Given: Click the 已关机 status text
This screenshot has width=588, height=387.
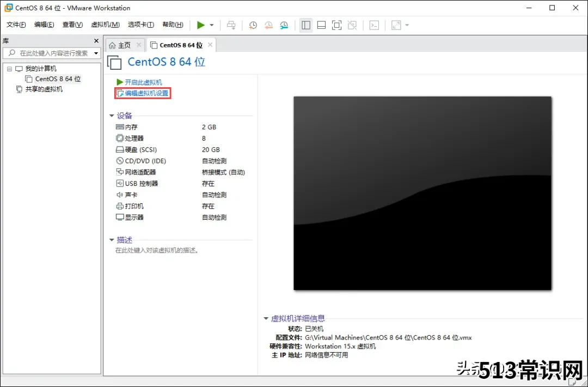Looking at the screenshot, I should (314, 329).
